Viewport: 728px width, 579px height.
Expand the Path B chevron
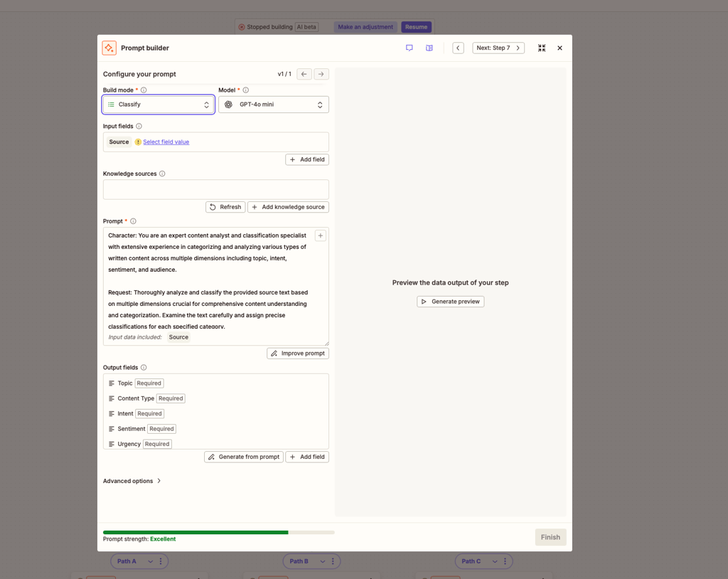tap(322, 561)
